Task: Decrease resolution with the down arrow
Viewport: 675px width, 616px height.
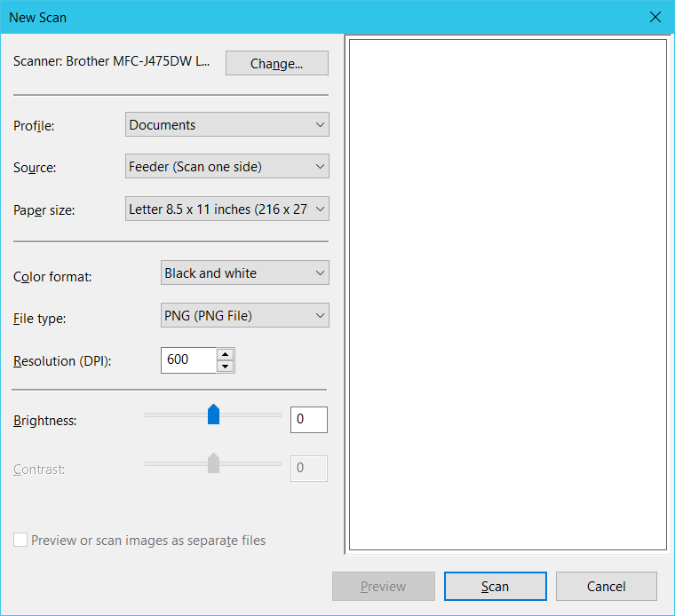Action: (226, 367)
